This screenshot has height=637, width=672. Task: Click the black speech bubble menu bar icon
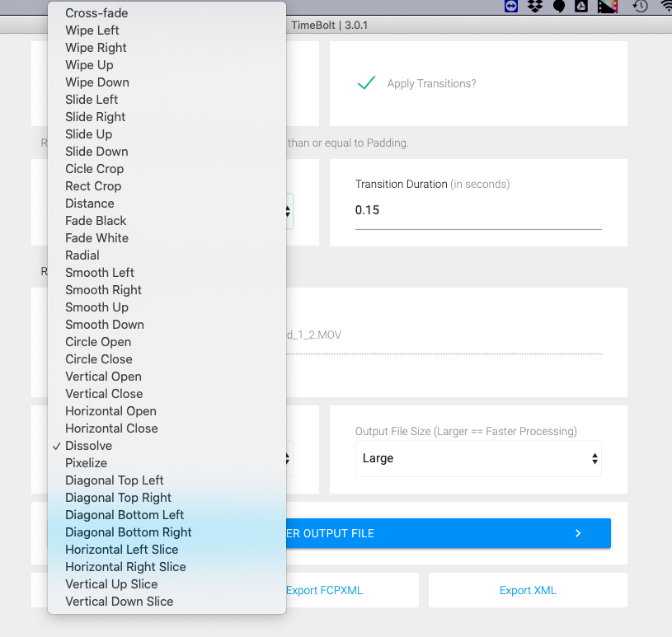coord(558,6)
